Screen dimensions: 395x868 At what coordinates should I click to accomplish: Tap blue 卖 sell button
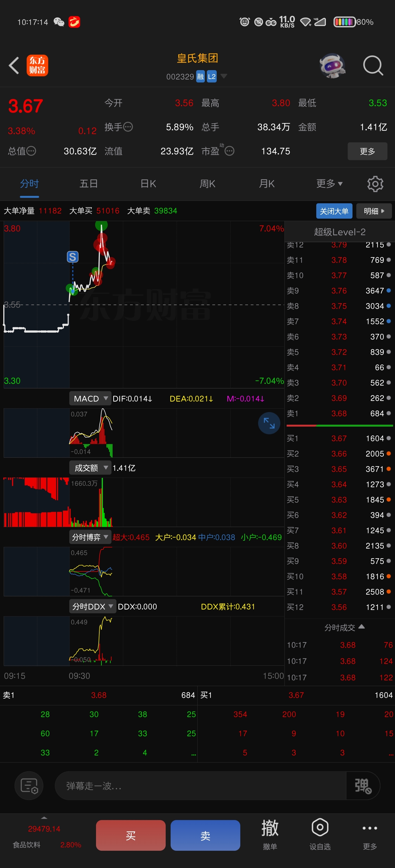[205, 835]
